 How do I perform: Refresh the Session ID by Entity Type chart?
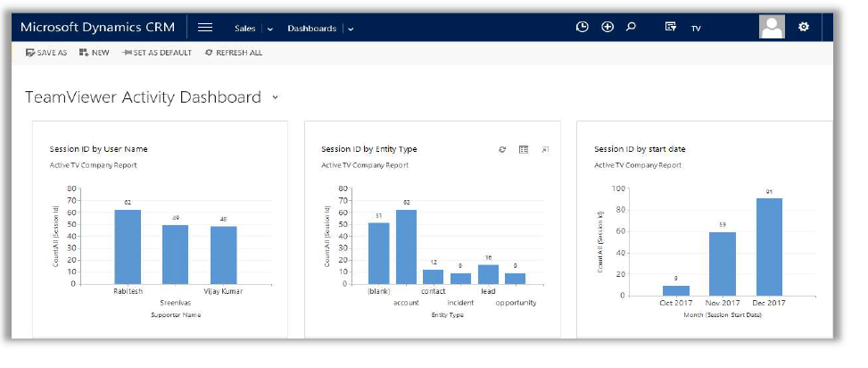click(x=502, y=149)
